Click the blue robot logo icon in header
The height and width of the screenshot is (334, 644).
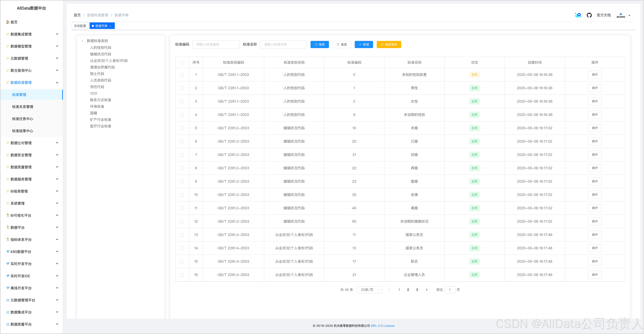(x=578, y=15)
